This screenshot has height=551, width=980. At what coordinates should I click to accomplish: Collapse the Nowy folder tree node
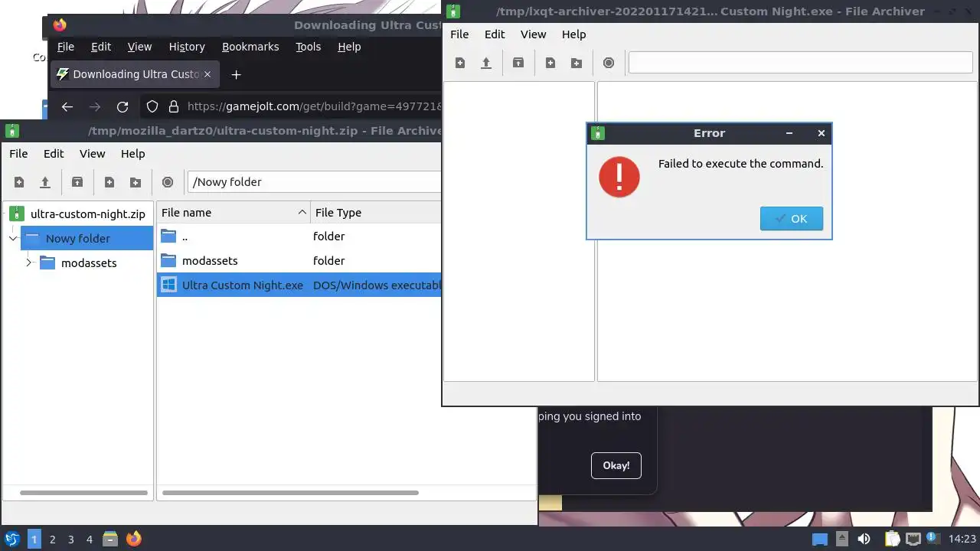click(x=13, y=239)
